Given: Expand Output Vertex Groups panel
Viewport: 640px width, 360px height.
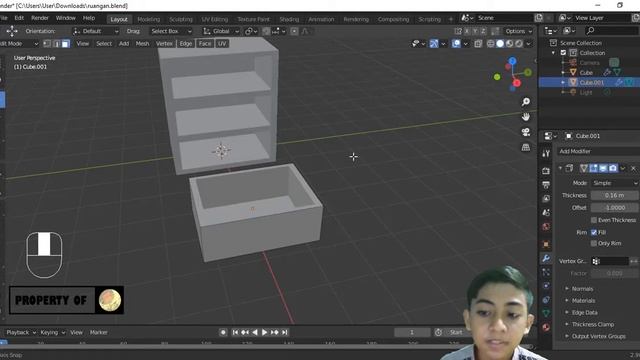Looking at the screenshot, I should tap(598, 336).
